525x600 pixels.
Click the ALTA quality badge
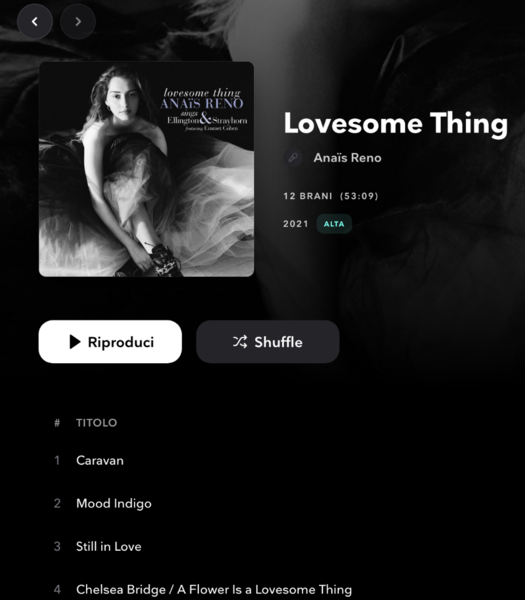pyautogui.click(x=334, y=224)
